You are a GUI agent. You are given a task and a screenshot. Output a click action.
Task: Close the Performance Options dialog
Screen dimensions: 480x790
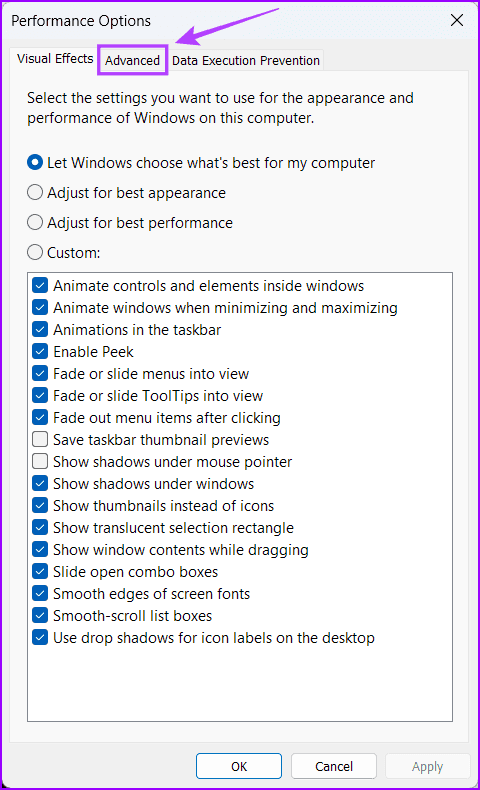pyautogui.click(x=457, y=20)
